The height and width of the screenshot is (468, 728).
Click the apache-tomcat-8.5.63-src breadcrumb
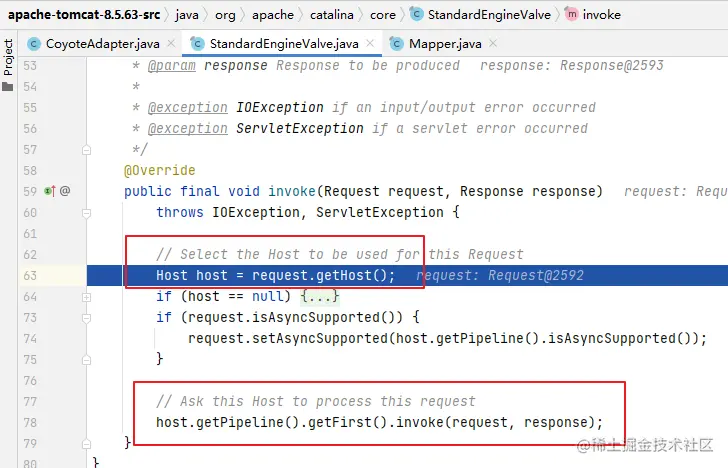84,15
